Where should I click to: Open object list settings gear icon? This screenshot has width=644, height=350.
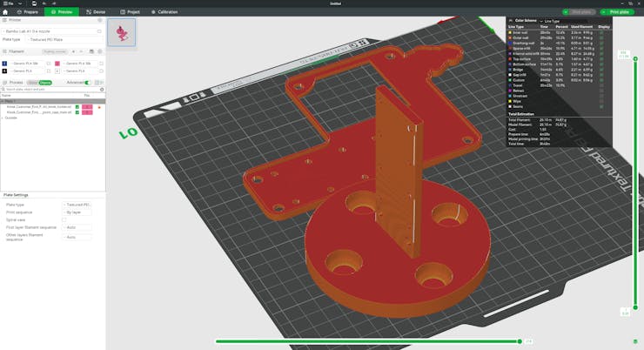pos(102,89)
